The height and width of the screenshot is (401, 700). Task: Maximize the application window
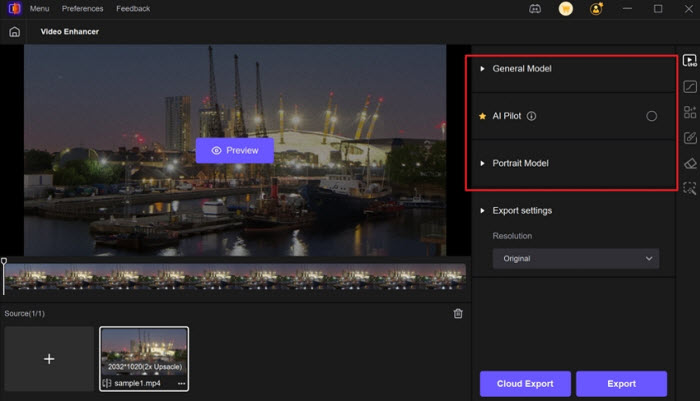(658, 8)
